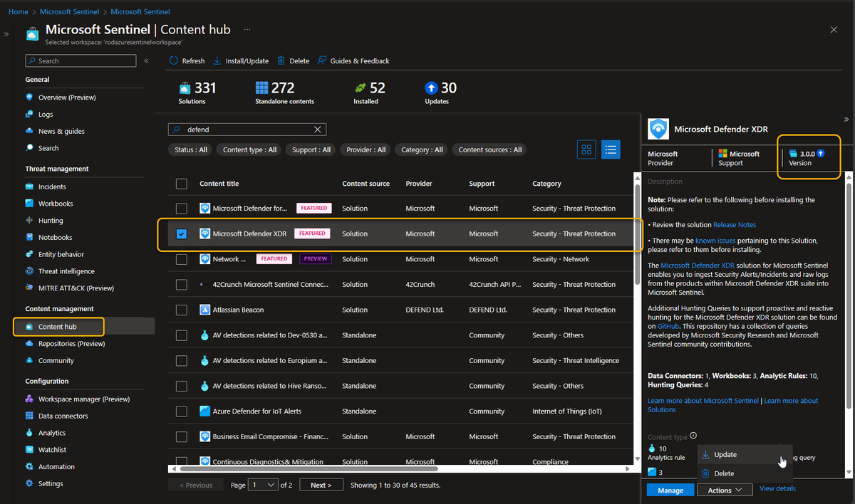Check AV detections Dev-0530 checkbox
Image resolution: width=855 pixels, height=504 pixels.
tap(182, 335)
